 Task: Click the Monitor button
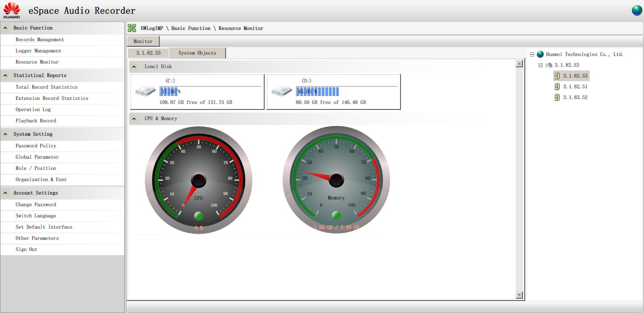(143, 41)
